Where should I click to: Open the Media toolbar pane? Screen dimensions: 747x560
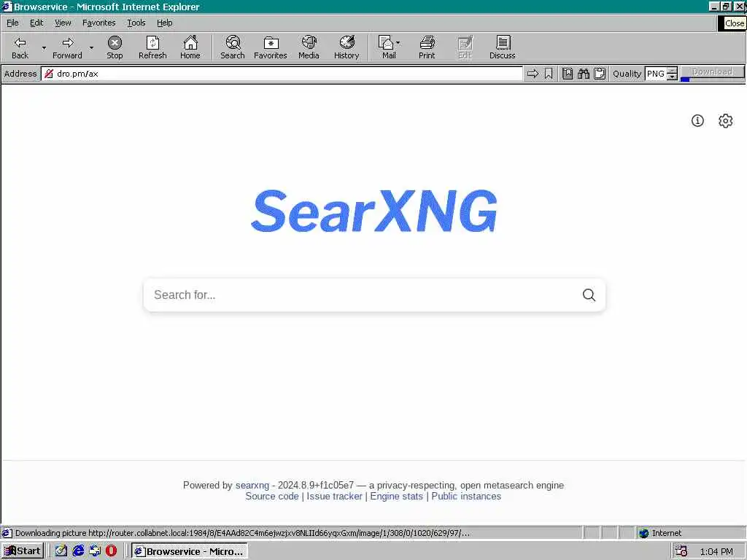point(309,47)
